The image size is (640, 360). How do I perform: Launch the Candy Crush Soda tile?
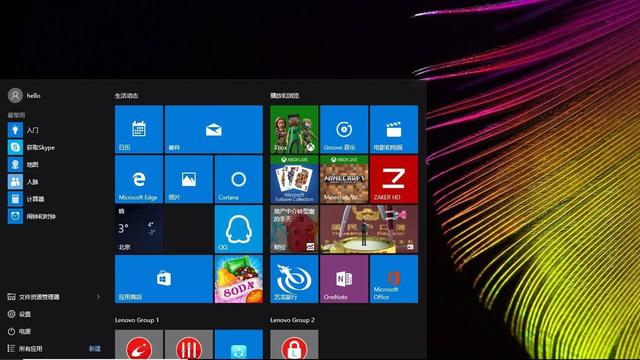[238, 279]
